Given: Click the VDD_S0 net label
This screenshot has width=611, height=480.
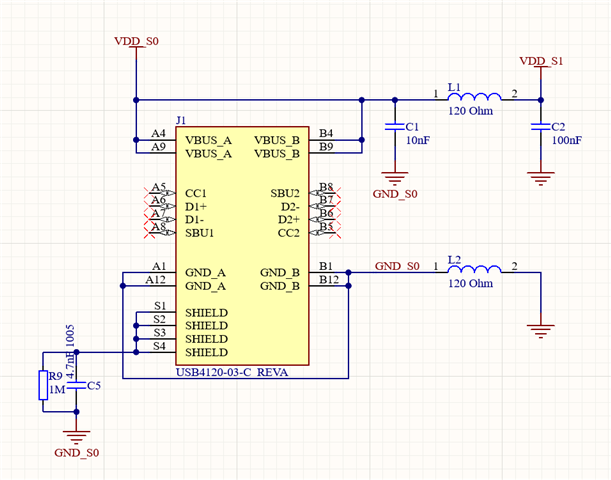Looking at the screenshot, I should click(x=136, y=41).
